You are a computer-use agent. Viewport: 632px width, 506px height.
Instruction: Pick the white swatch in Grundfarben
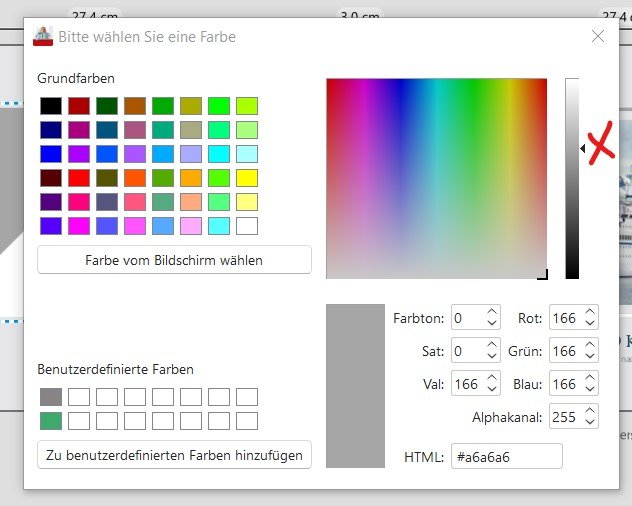tap(247, 225)
